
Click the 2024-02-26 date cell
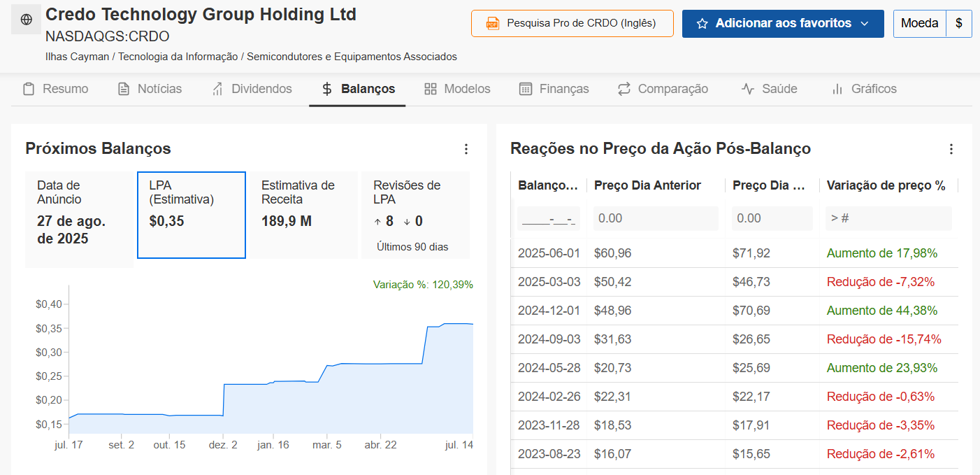549,397
